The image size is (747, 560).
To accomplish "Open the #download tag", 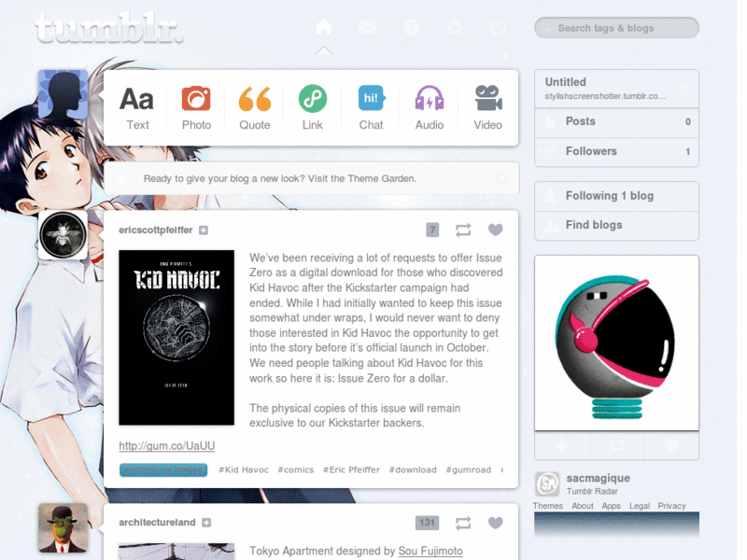I will coord(413,470).
